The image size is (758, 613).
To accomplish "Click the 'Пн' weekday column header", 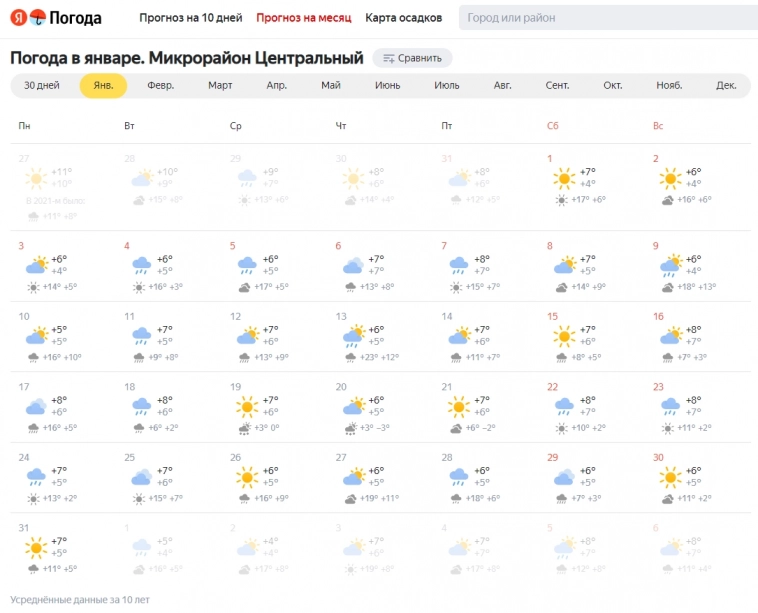I will (24, 126).
